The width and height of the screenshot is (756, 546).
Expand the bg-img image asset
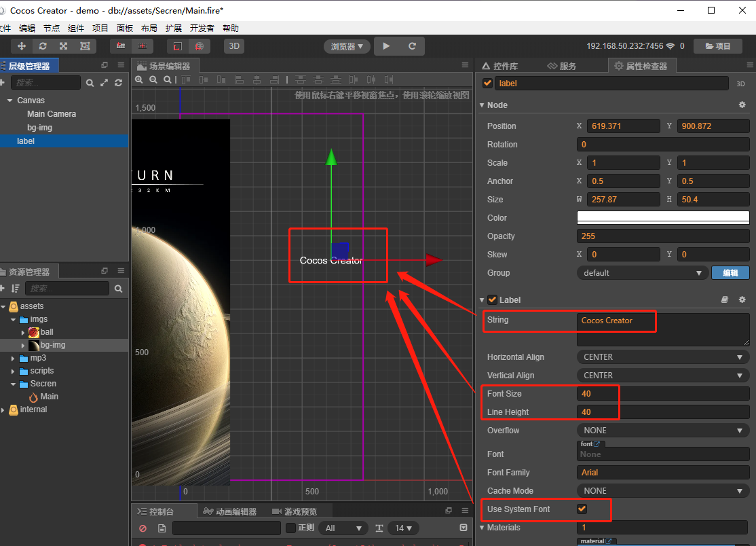(22, 346)
